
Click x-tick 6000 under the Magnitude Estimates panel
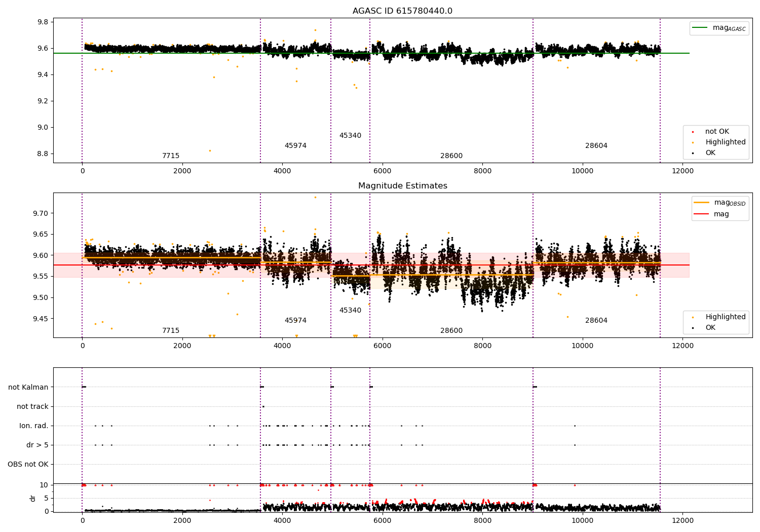coord(383,346)
